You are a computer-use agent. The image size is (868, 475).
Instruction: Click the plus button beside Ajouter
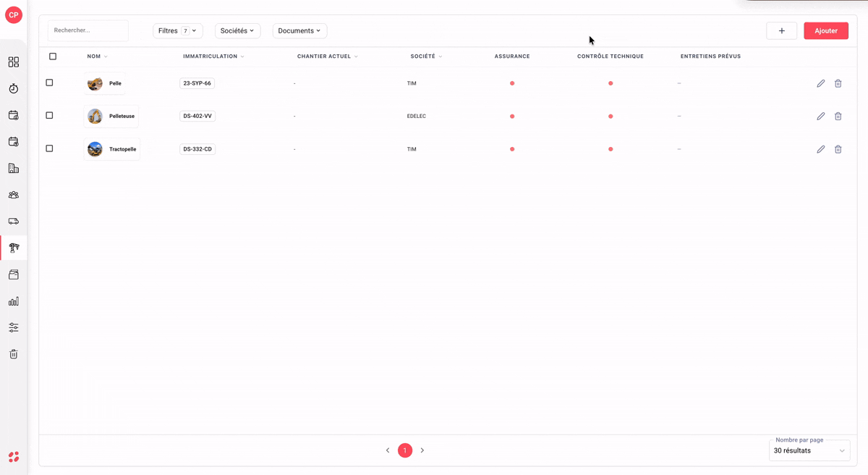point(782,31)
